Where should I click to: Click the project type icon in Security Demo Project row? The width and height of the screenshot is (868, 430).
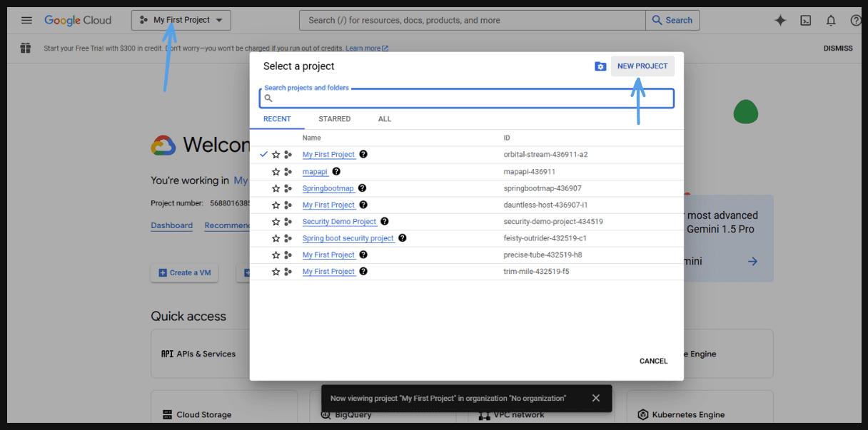(x=288, y=222)
